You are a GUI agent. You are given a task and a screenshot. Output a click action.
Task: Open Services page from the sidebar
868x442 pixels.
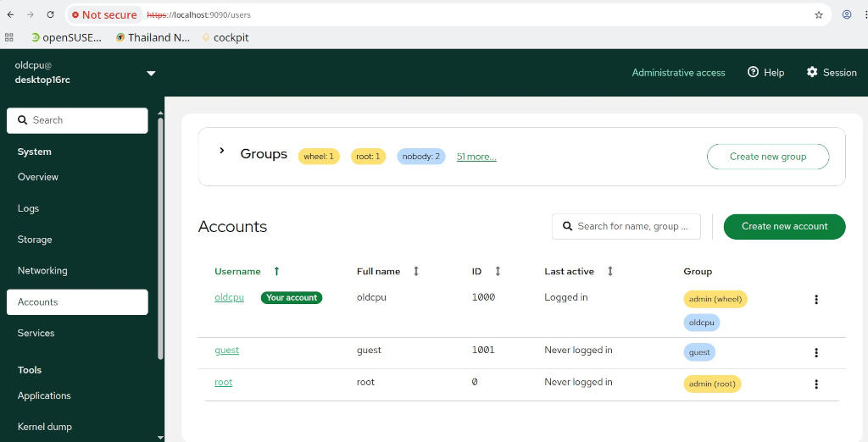pos(36,333)
